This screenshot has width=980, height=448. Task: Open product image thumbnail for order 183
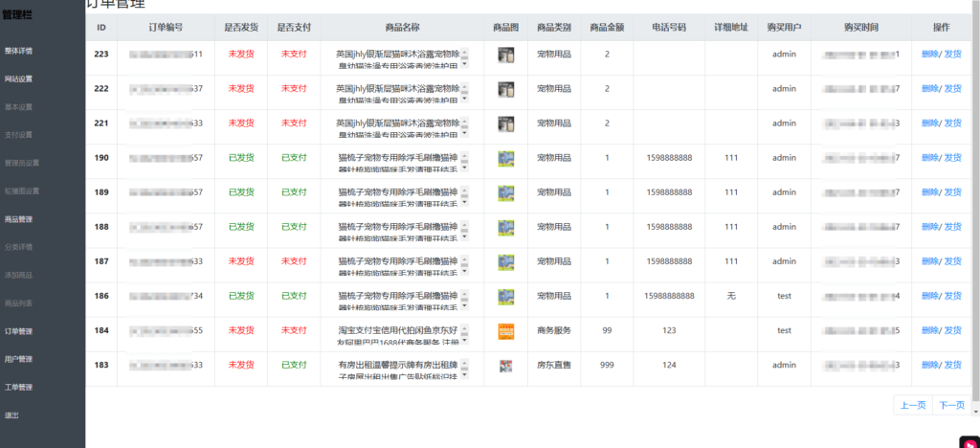click(505, 366)
